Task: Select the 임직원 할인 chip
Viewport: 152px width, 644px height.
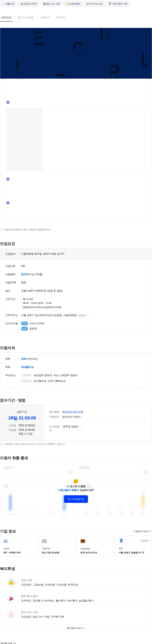Action: point(73,4)
